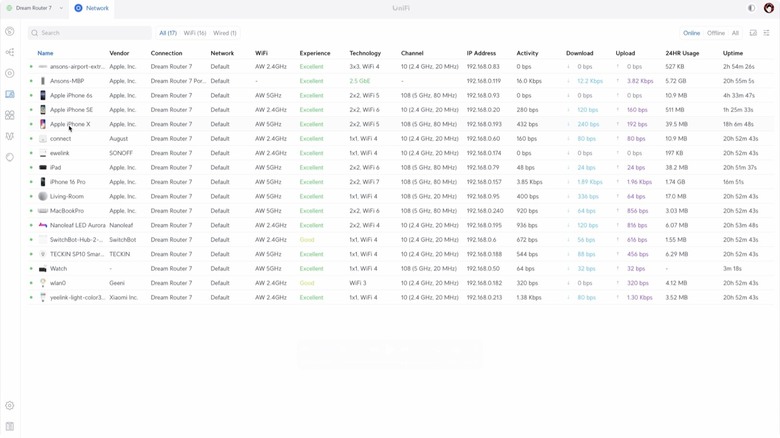Click the Living-Room device icon
This screenshot has height=438, width=780.
click(43, 196)
